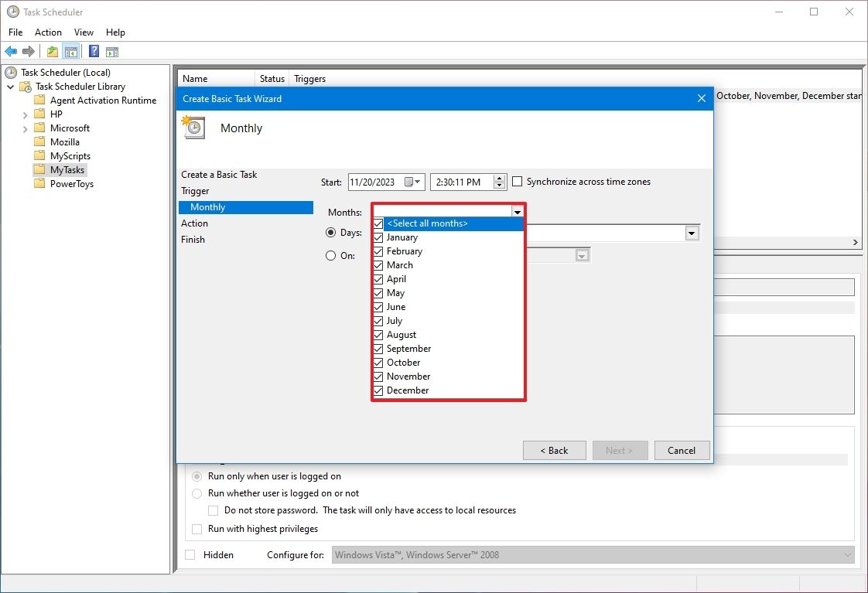Enable Synchronize across time zones
Viewport: 868px width, 593px height.
(517, 182)
